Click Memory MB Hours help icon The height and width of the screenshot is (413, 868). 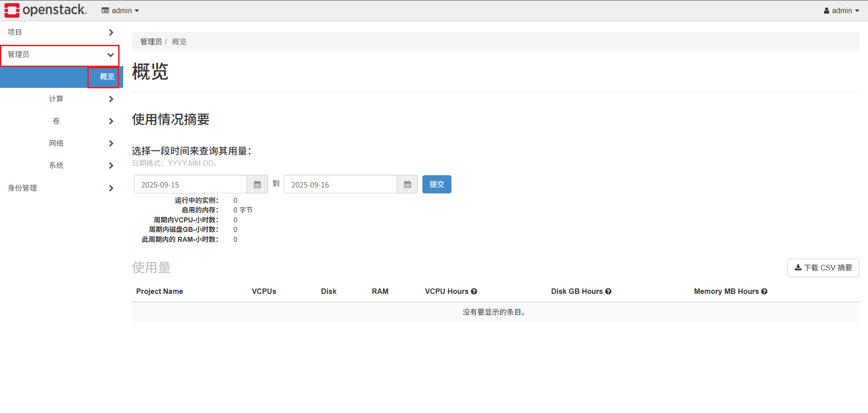click(764, 292)
